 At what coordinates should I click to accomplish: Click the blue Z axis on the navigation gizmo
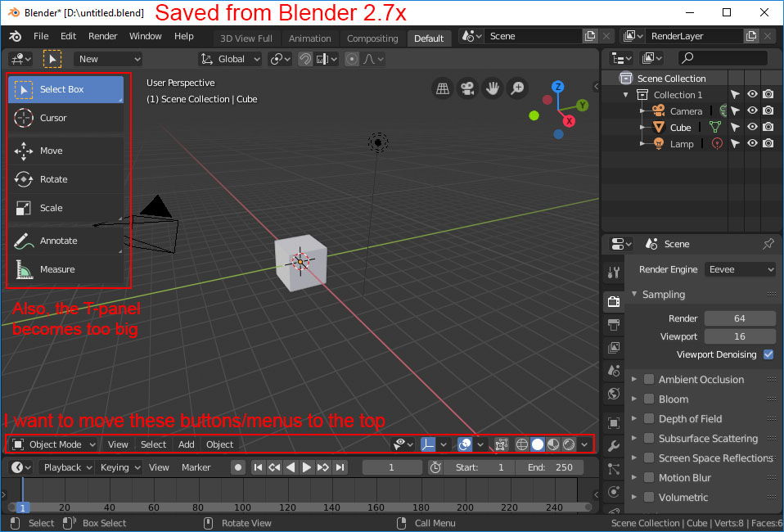(x=557, y=87)
